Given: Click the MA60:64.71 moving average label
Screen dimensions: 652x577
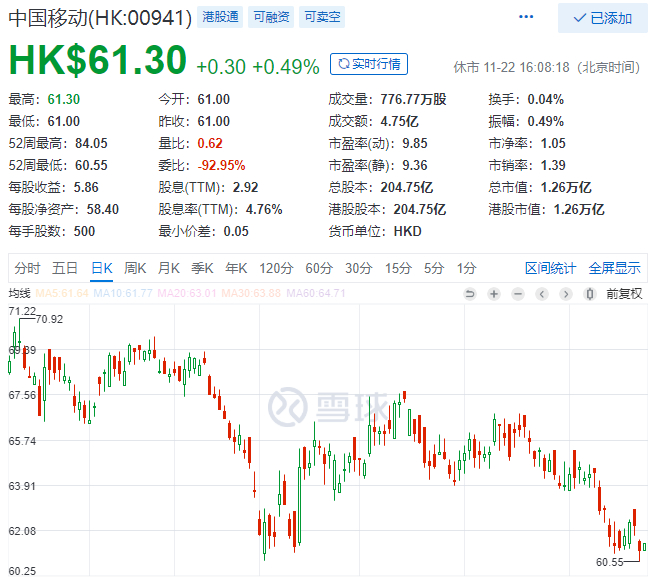Looking at the screenshot, I should pyautogui.click(x=316, y=293).
